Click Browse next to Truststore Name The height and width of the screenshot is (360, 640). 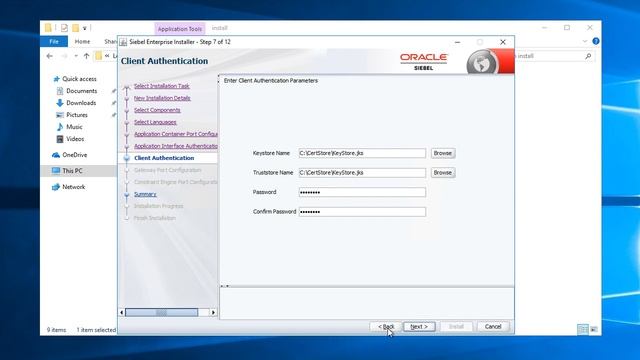442,173
